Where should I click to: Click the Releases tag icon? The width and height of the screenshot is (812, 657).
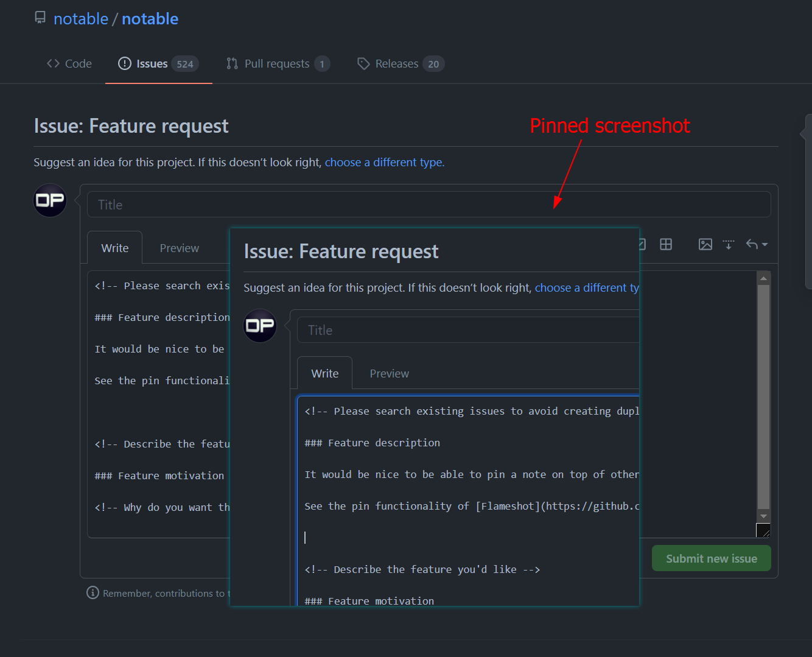363,63
